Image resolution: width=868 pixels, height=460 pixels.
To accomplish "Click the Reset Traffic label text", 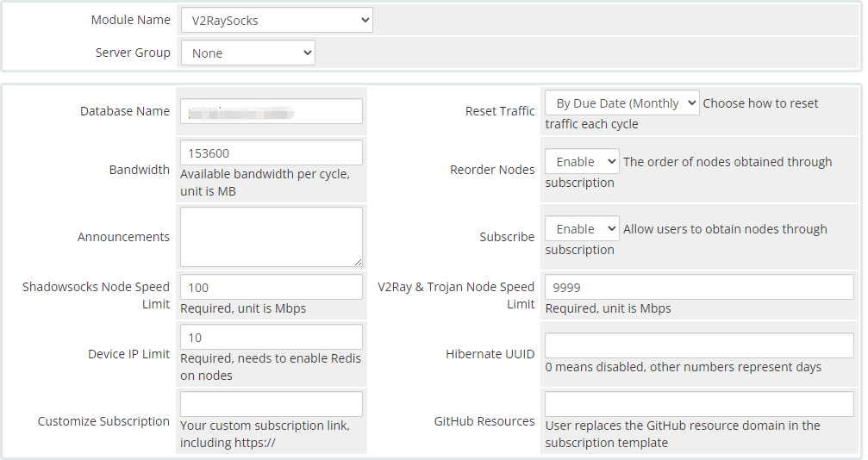I will (500, 111).
